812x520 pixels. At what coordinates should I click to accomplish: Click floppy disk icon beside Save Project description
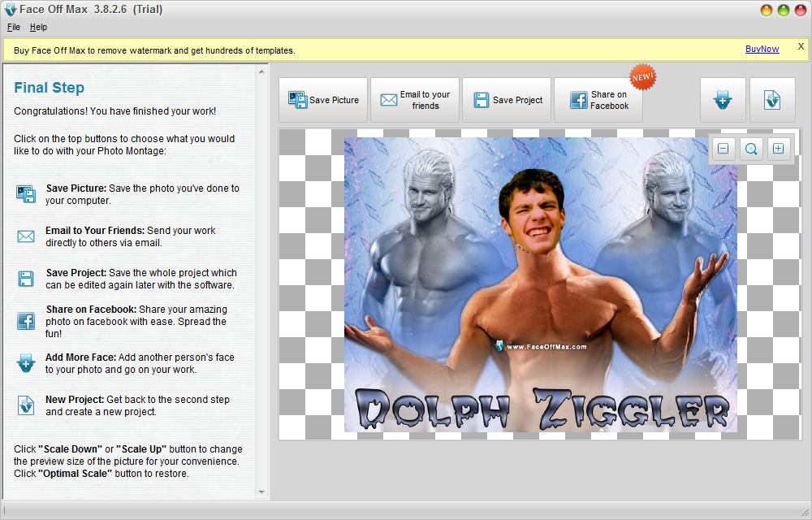pos(26,279)
